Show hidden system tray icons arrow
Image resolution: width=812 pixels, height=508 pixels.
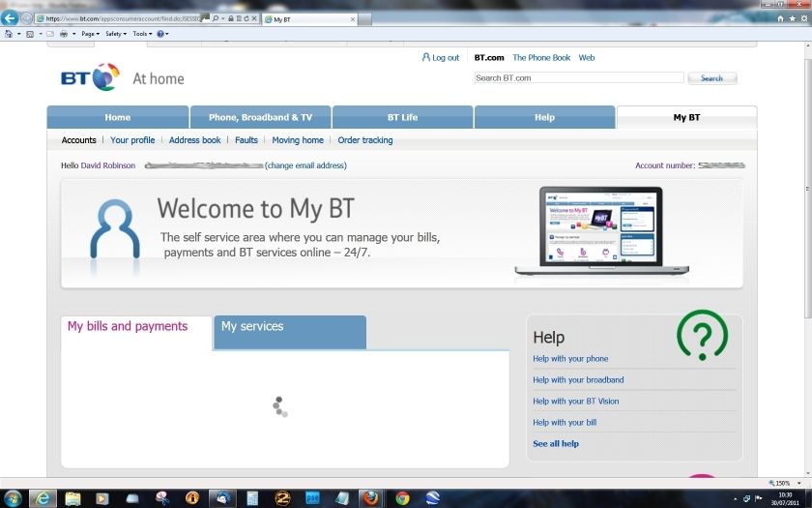(736, 499)
